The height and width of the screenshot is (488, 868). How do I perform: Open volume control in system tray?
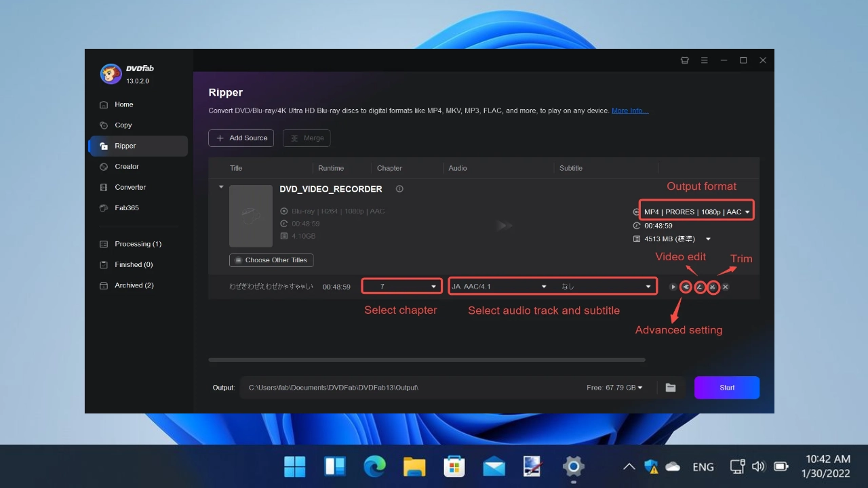[759, 466]
